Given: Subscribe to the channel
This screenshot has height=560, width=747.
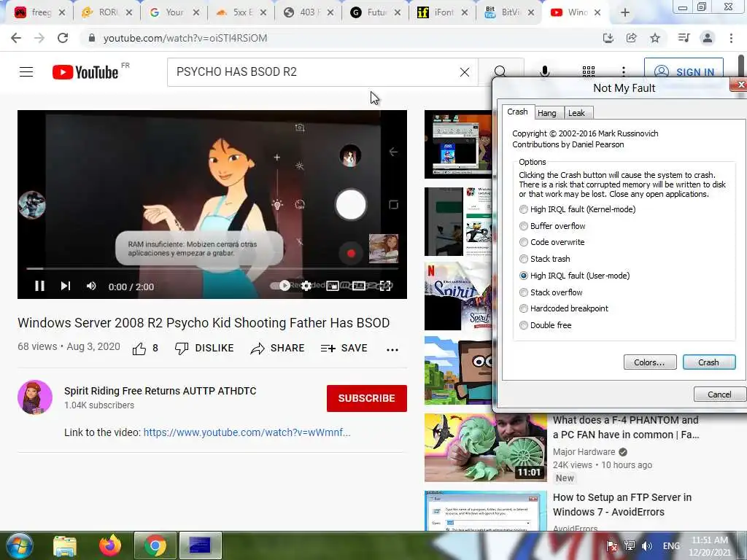Looking at the screenshot, I should tap(367, 398).
